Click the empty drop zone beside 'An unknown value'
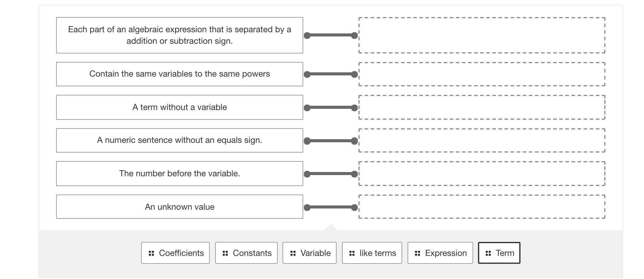644x279 pixels. pos(482,207)
